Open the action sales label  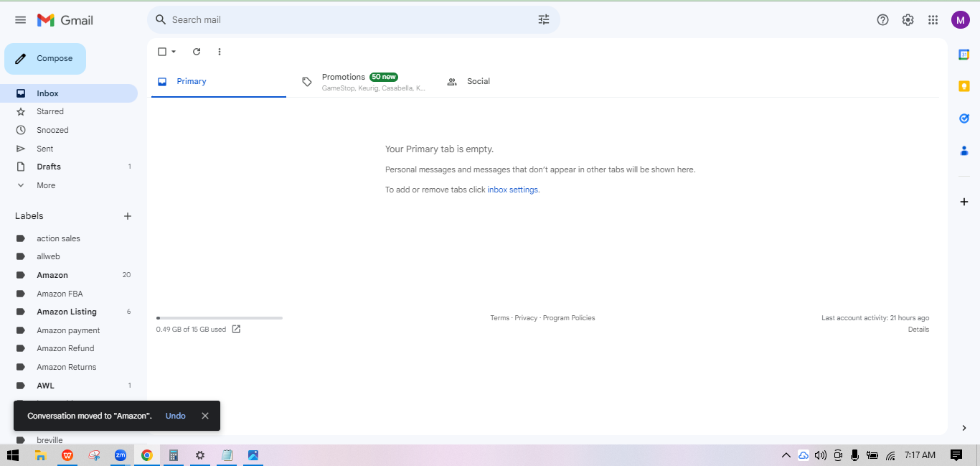(x=69, y=238)
